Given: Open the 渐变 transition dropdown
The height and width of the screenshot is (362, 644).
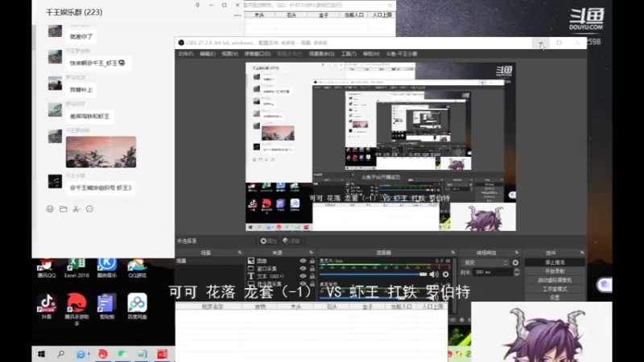Looking at the screenshot, I should 486,263.
